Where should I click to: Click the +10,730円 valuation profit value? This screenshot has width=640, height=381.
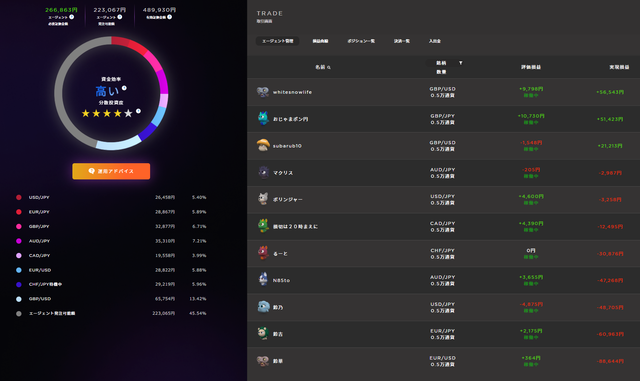[x=531, y=116]
